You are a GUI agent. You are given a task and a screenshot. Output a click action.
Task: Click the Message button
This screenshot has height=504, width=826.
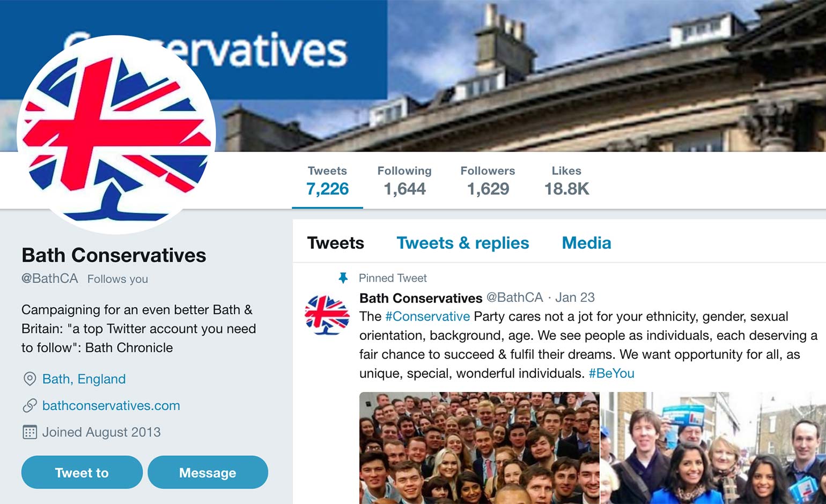tap(208, 472)
